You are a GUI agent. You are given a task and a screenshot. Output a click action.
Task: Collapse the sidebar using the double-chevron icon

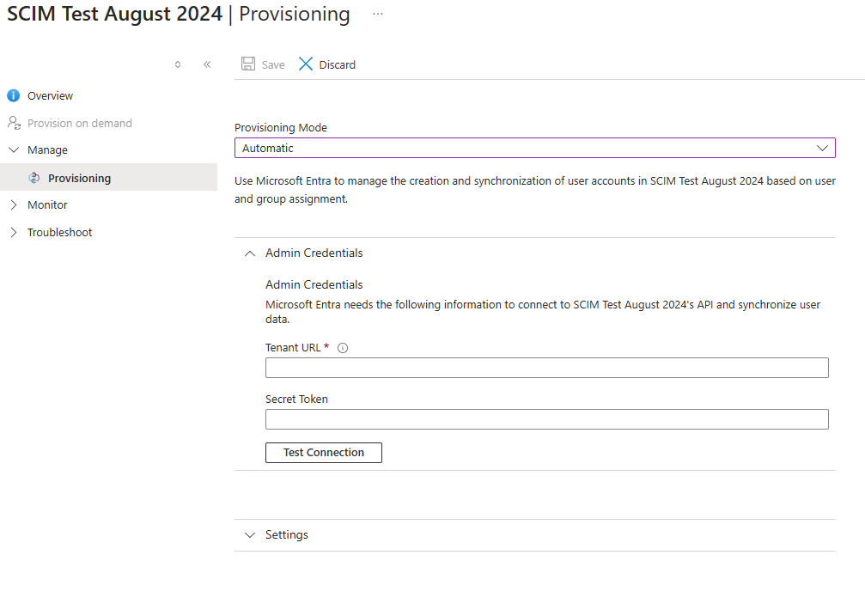pos(207,64)
